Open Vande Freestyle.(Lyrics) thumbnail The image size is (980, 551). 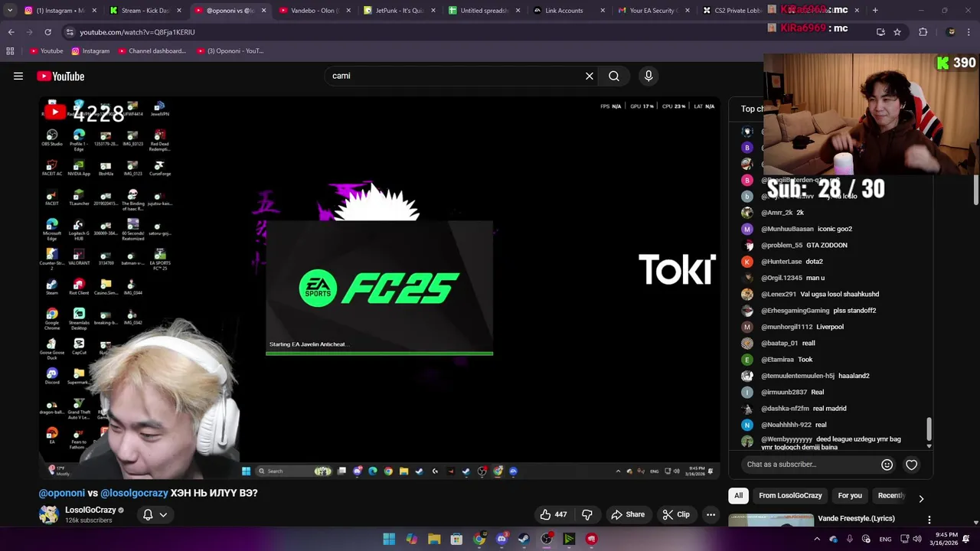coord(771,520)
